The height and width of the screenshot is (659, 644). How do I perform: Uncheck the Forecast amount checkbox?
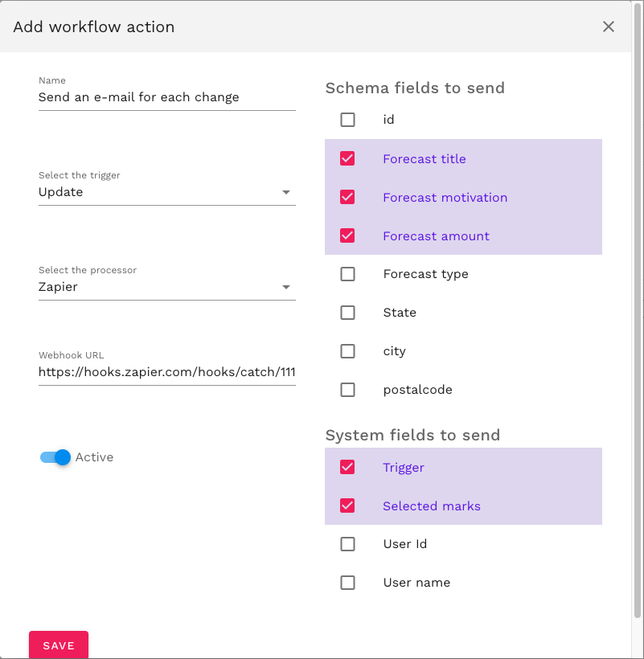click(347, 235)
